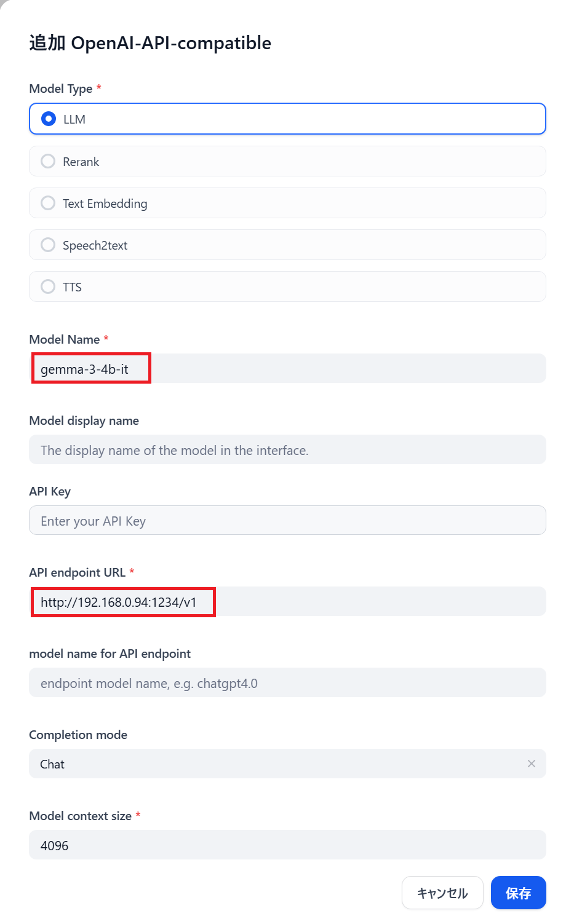This screenshot has height=924, width=574.
Task: Click the API Key input box
Action: (x=287, y=521)
